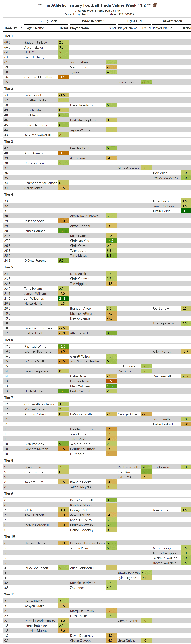The width and height of the screenshot is (191, 644).
Task: Click the Quarterback column group header
Action: 172,21
